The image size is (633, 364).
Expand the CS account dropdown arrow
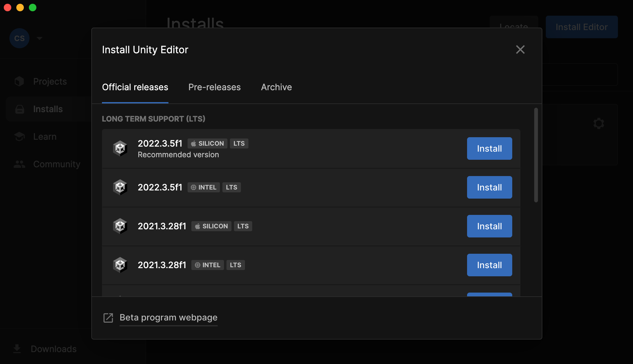pyautogui.click(x=40, y=38)
